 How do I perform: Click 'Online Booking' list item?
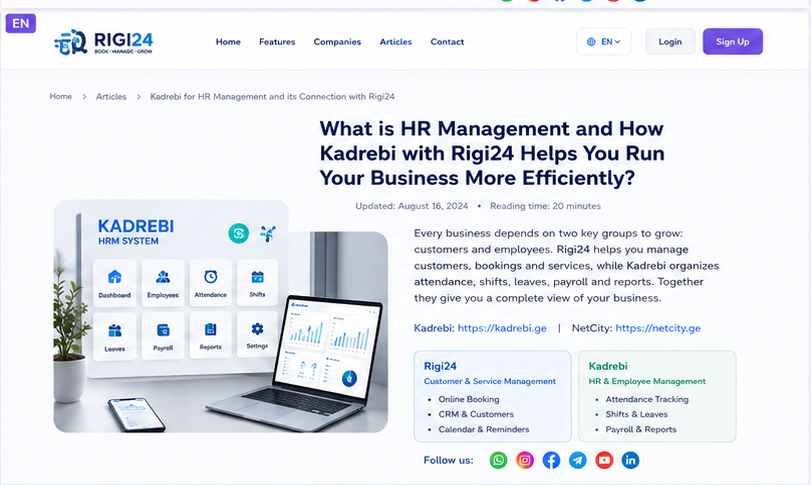[469, 399]
